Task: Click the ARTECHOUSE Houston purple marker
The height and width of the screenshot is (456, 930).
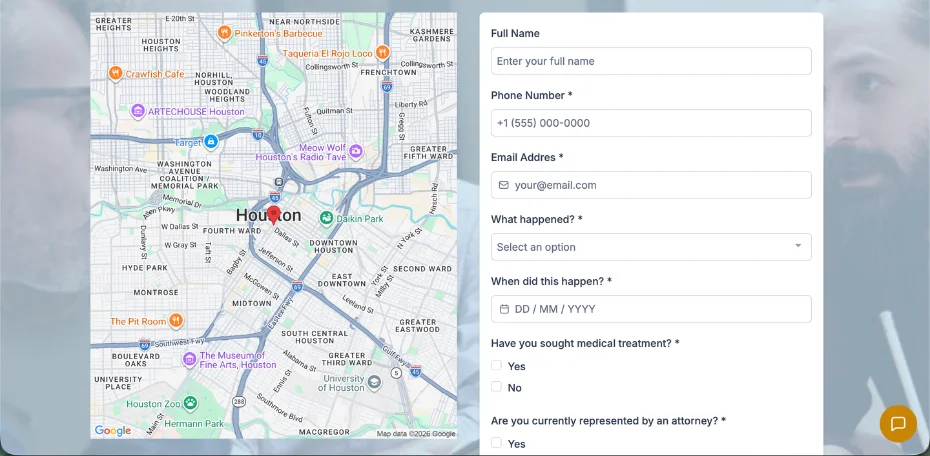Action: pos(138,111)
